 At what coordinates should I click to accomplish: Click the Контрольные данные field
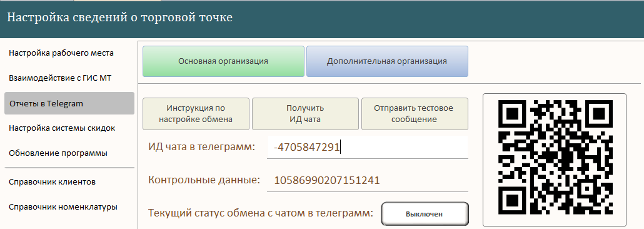pyautogui.click(x=368, y=180)
